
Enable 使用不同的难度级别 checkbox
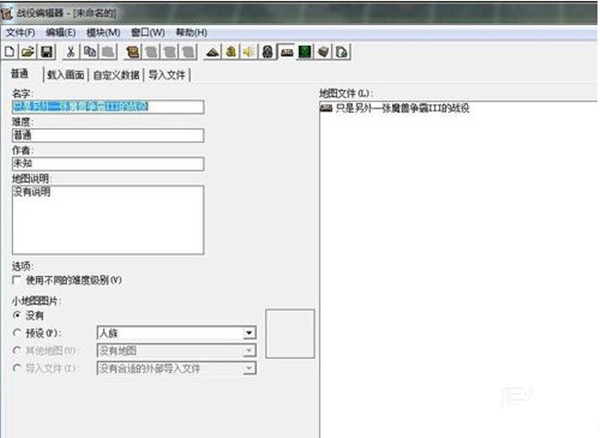click(16, 280)
